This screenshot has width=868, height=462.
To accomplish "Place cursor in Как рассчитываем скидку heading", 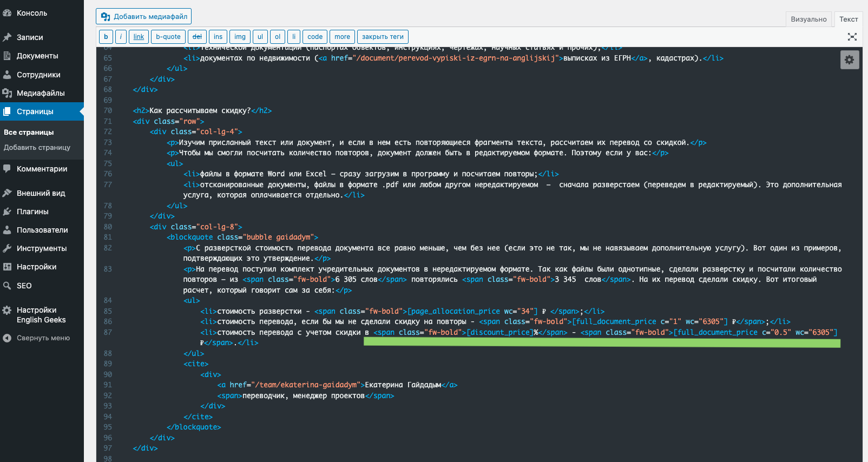I will click(x=200, y=110).
